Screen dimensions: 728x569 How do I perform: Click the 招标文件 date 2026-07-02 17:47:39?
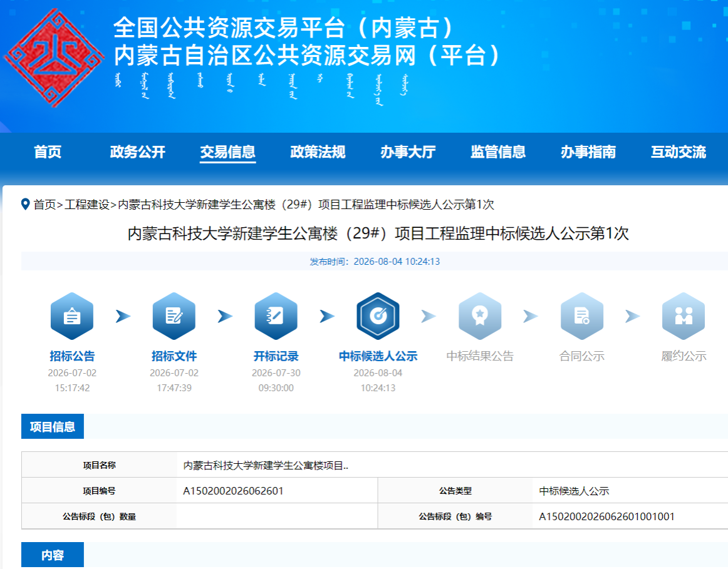coord(174,380)
